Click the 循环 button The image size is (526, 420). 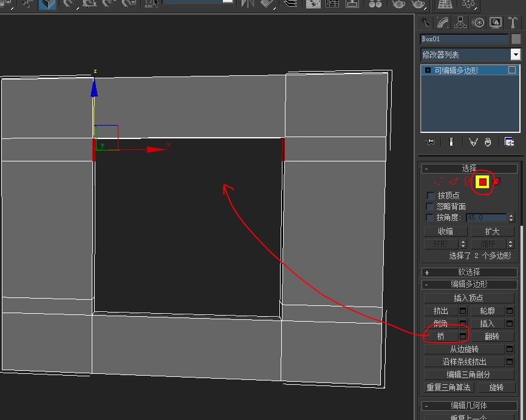point(488,244)
